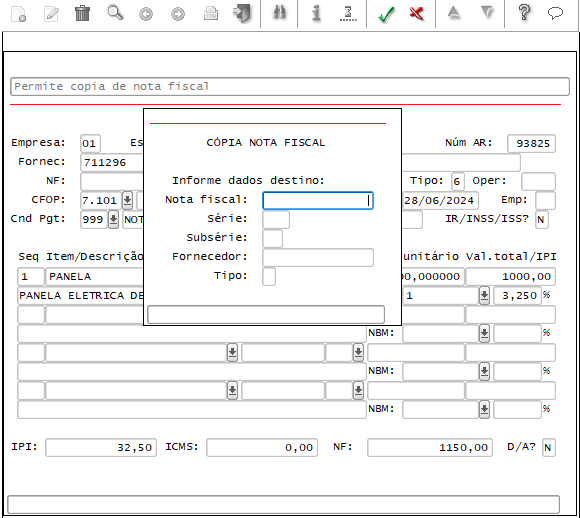The image size is (580, 518).
Task: Click the red X cancel icon
Action: (x=417, y=14)
